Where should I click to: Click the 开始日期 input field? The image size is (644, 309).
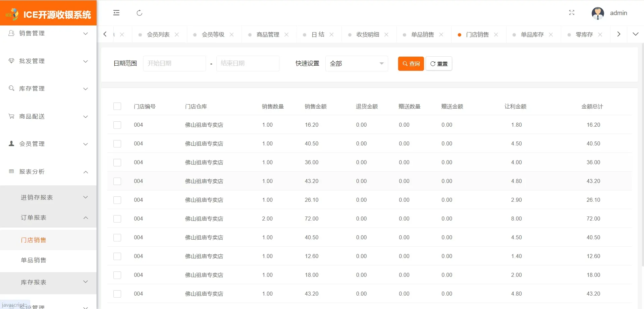pos(174,63)
